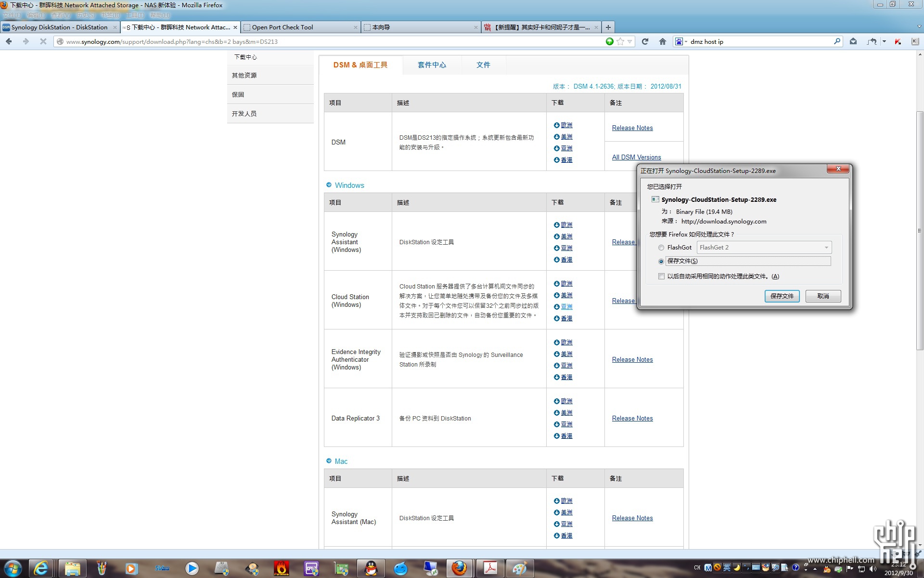Viewport: 924px width, 578px height.
Task: Stop page loading with the X icon
Action: pos(43,41)
